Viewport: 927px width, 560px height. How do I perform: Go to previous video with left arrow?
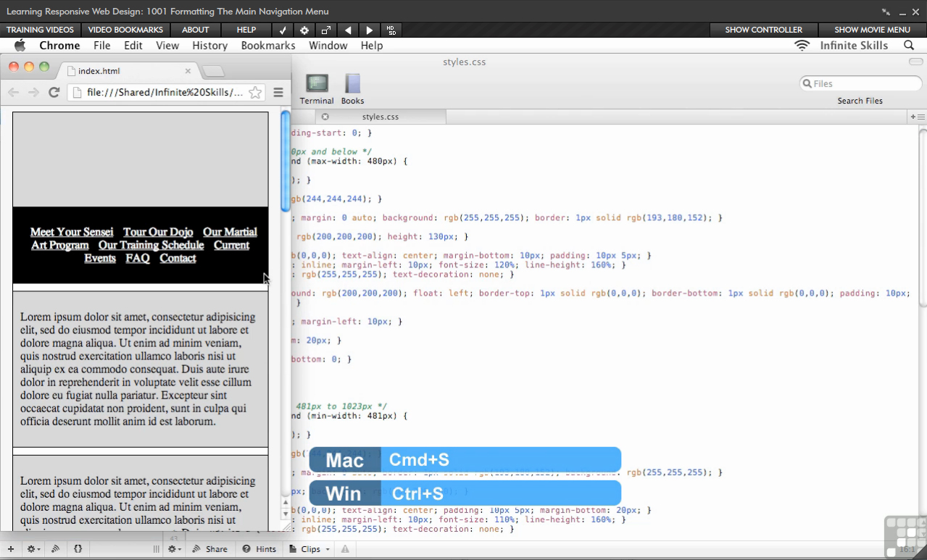coord(348,30)
